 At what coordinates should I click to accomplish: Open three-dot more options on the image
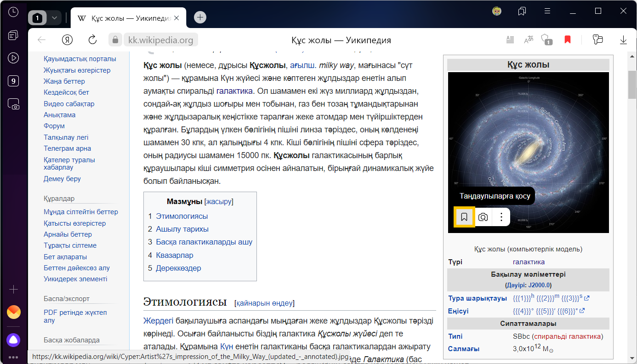501,217
